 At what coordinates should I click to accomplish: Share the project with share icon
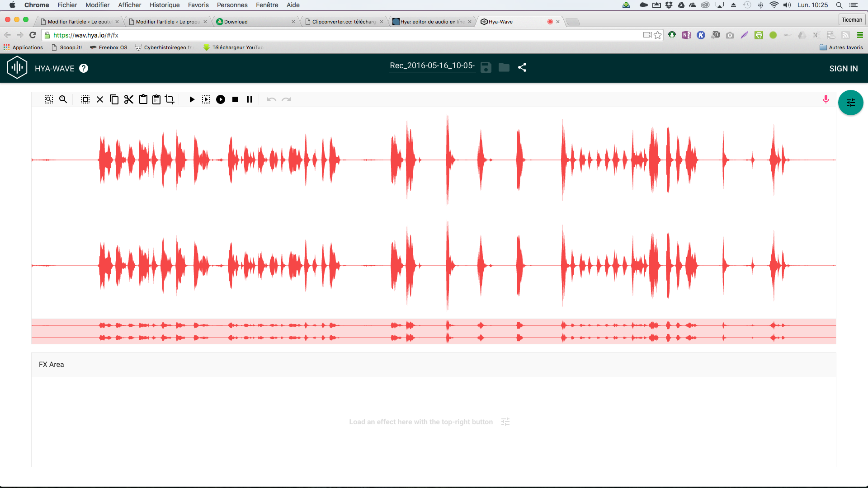click(522, 67)
